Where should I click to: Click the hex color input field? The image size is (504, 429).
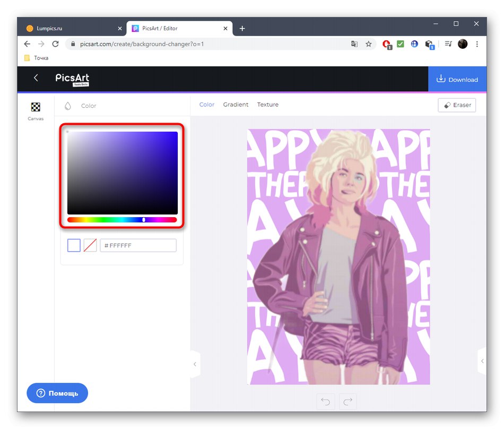[138, 245]
